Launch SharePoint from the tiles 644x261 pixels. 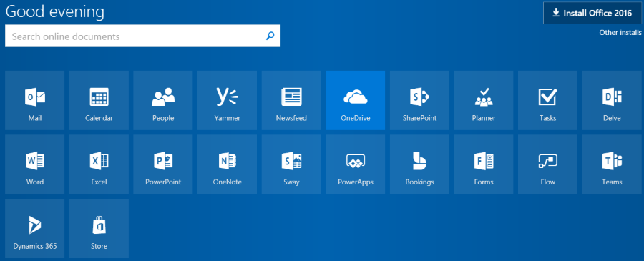[419, 100]
